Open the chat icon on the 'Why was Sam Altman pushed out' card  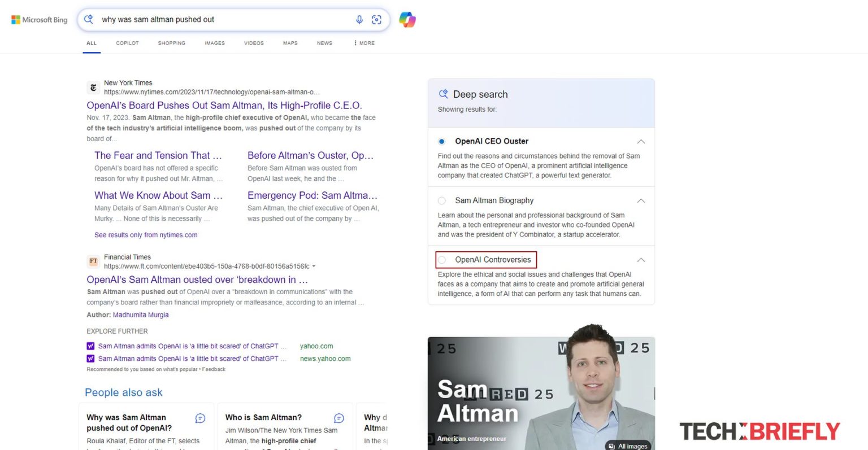pyautogui.click(x=199, y=418)
